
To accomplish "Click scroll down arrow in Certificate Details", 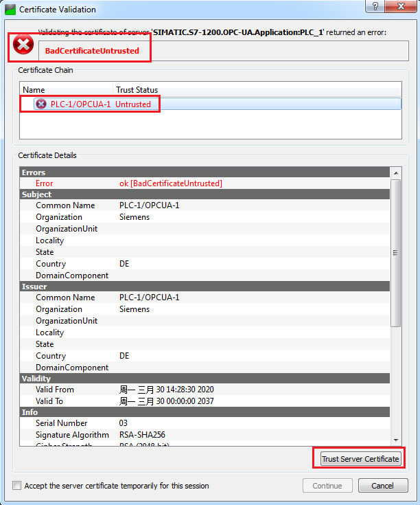I will (x=395, y=440).
